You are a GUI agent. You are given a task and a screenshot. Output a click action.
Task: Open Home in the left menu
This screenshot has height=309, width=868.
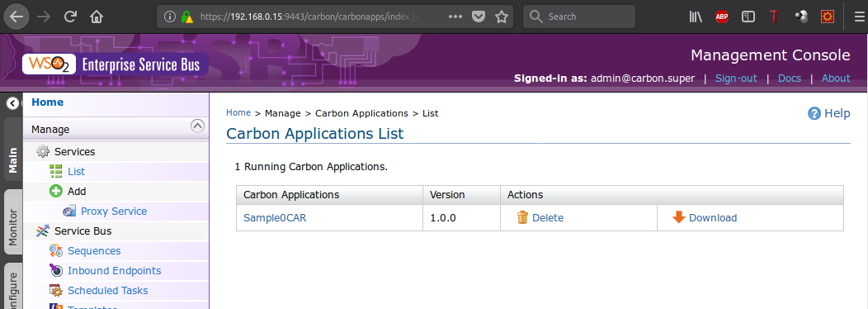tap(48, 102)
